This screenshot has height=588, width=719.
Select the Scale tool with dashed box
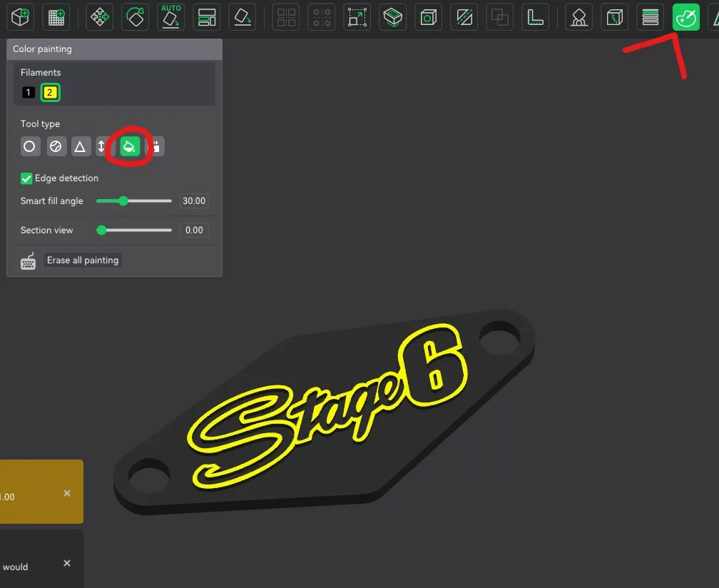(x=357, y=17)
